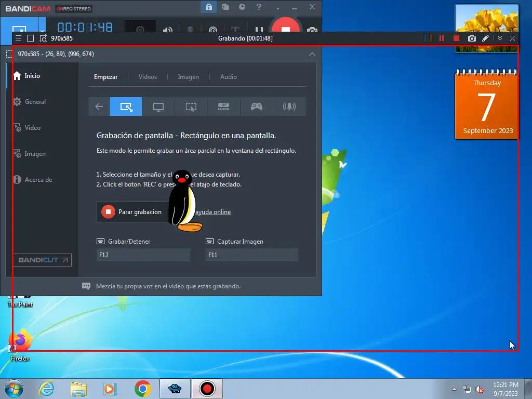Activate the pencil drawing tool on recording bar
This screenshot has height=399, width=532.
coord(486,38)
